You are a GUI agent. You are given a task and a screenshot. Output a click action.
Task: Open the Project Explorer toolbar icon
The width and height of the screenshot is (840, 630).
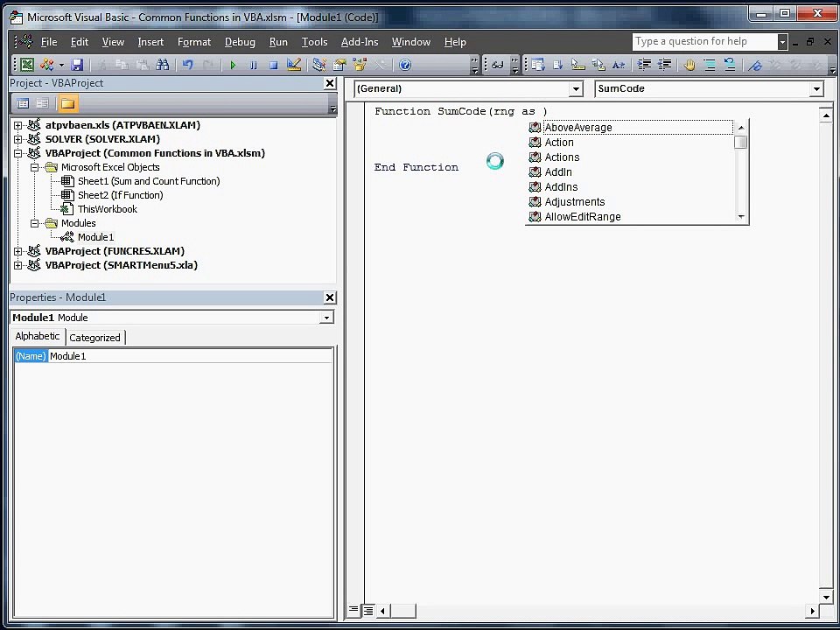pyautogui.click(x=319, y=65)
